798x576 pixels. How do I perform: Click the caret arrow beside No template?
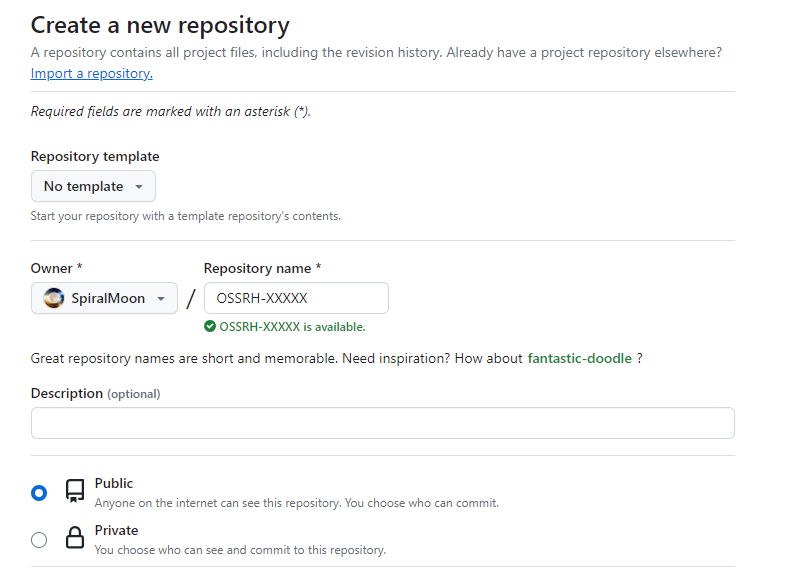point(139,187)
